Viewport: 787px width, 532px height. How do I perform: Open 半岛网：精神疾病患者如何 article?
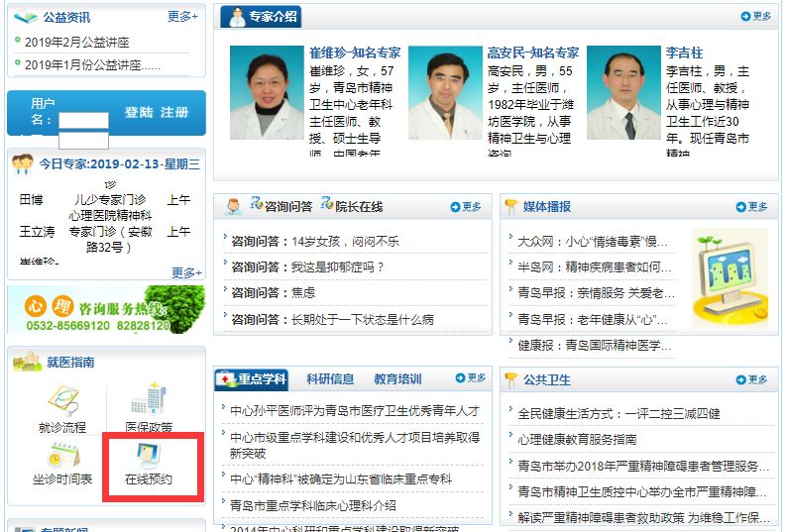tap(595, 267)
